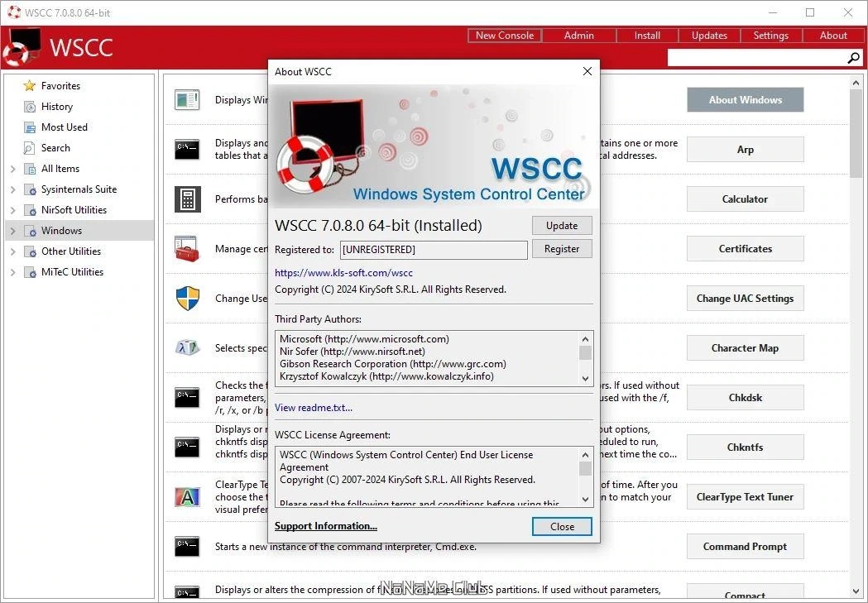Expand the Sysinternals Suite tree node
Image resolution: width=868 pixels, height=603 pixels.
12,189
